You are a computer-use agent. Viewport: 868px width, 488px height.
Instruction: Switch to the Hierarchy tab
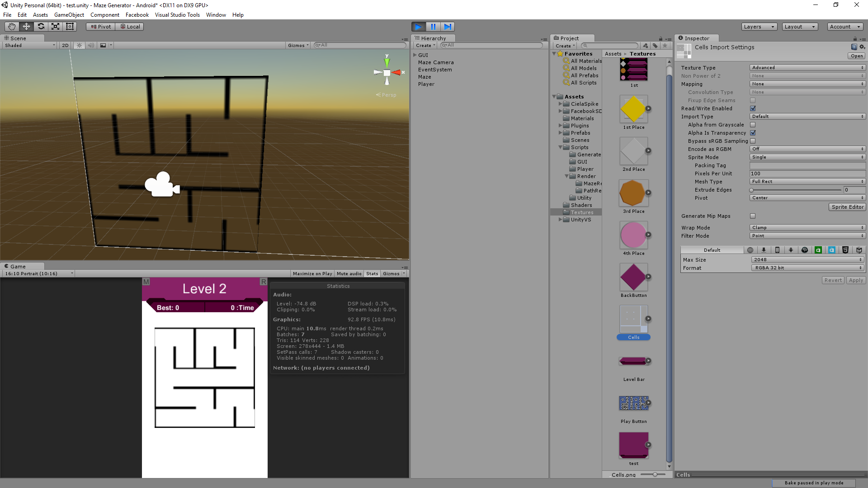point(433,38)
